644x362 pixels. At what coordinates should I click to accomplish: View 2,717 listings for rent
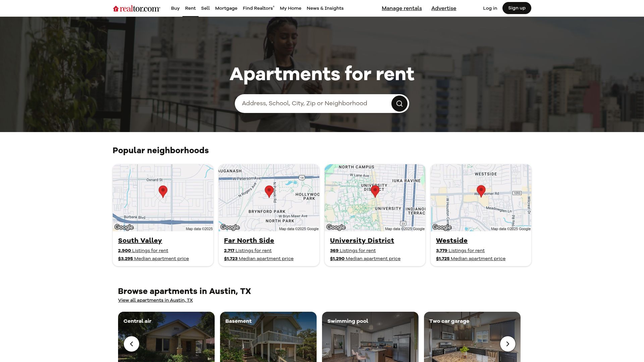(x=248, y=251)
